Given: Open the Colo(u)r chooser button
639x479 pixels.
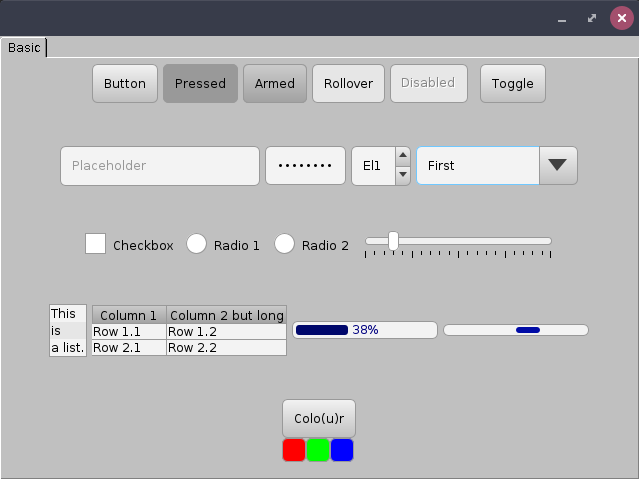Looking at the screenshot, I should (x=319, y=418).
